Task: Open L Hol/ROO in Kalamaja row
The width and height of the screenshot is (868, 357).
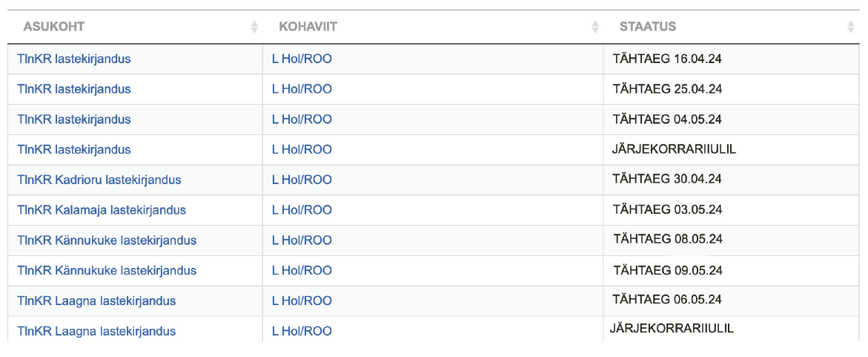Action: click(302, 210)
